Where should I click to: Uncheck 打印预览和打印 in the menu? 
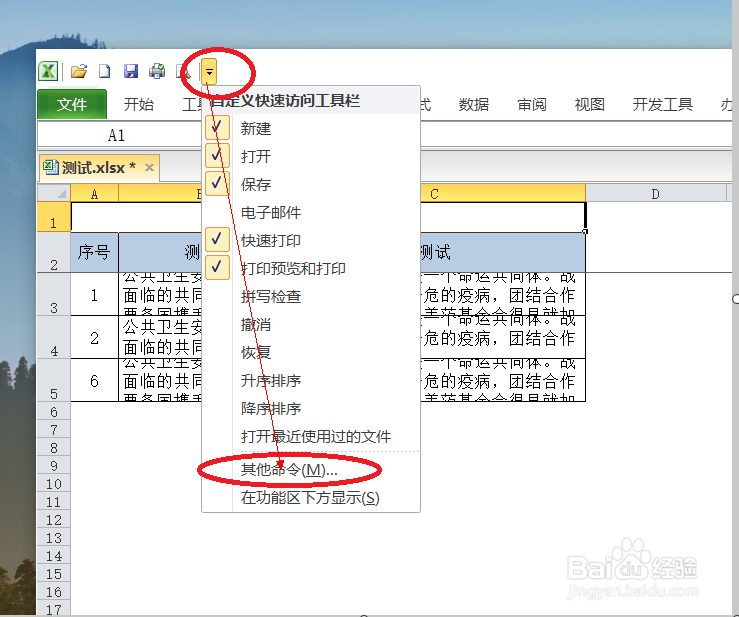click(311, 268)
